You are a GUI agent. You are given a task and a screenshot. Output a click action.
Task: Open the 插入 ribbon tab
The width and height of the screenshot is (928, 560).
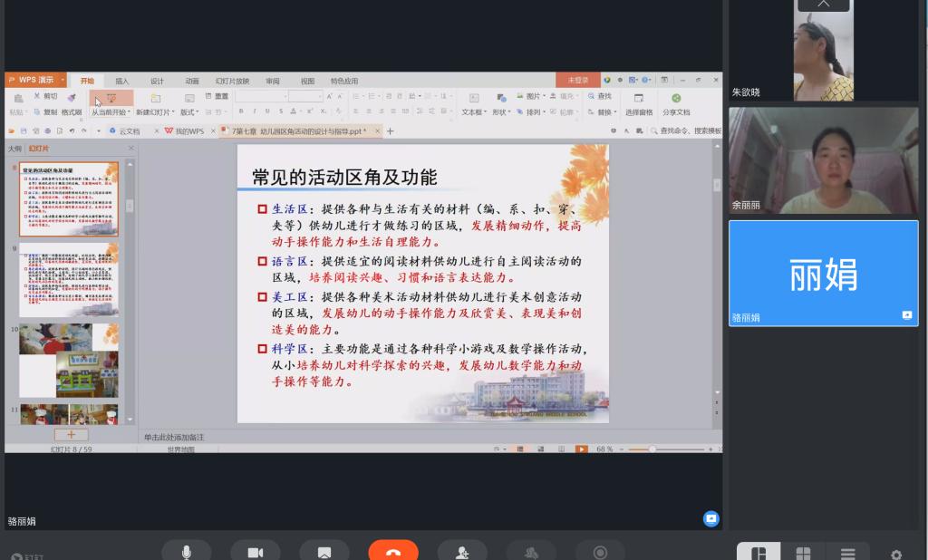(x=121, y=81)
